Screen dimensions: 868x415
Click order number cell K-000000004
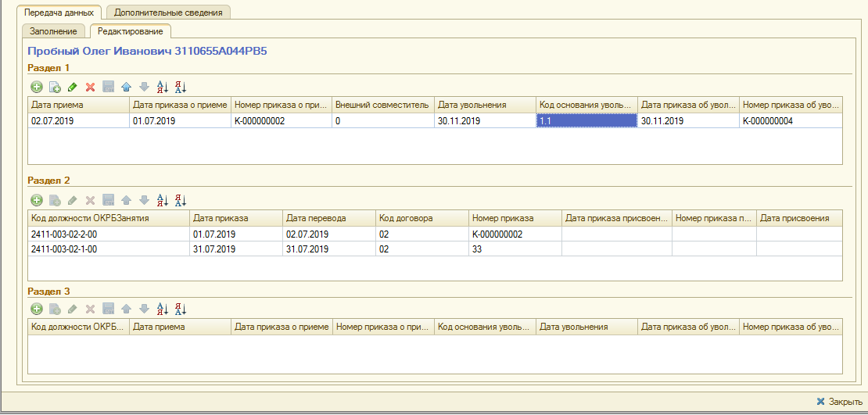790,121
